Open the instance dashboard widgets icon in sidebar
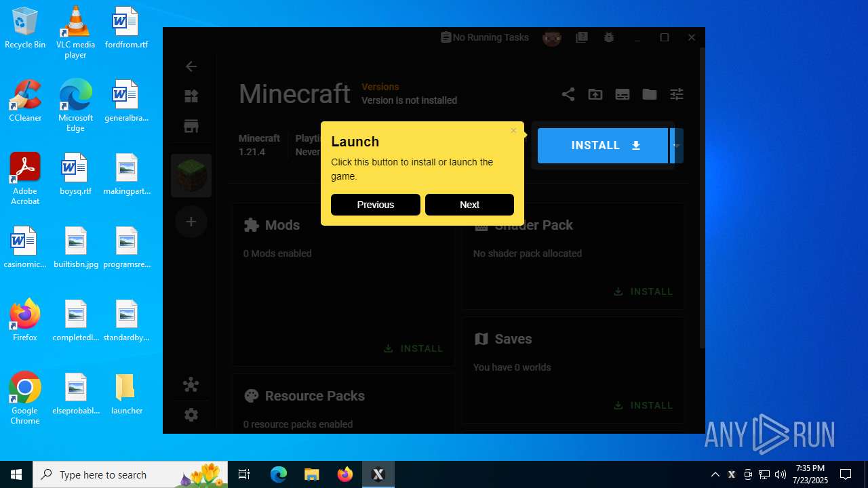Viewport: 868px width, 488px height. (x=191, y=96)
